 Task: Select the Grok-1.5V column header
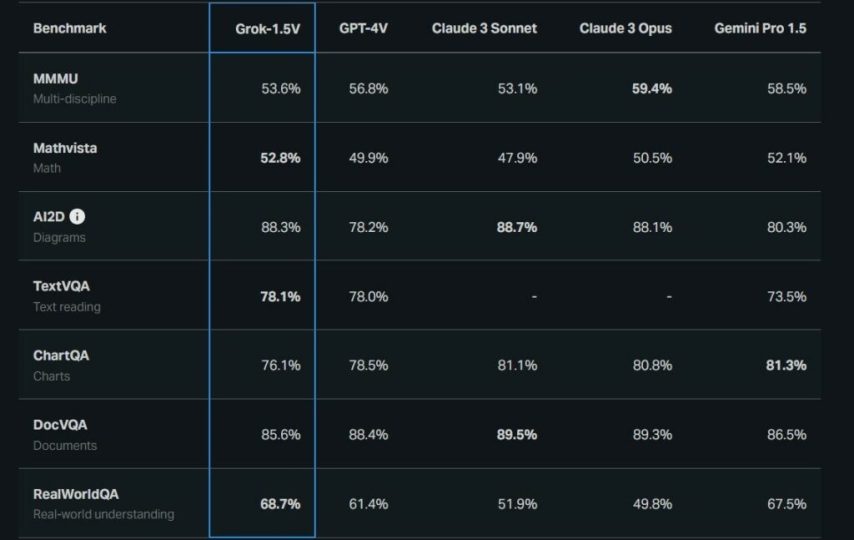pyautogui.click(x=268, y=28)
